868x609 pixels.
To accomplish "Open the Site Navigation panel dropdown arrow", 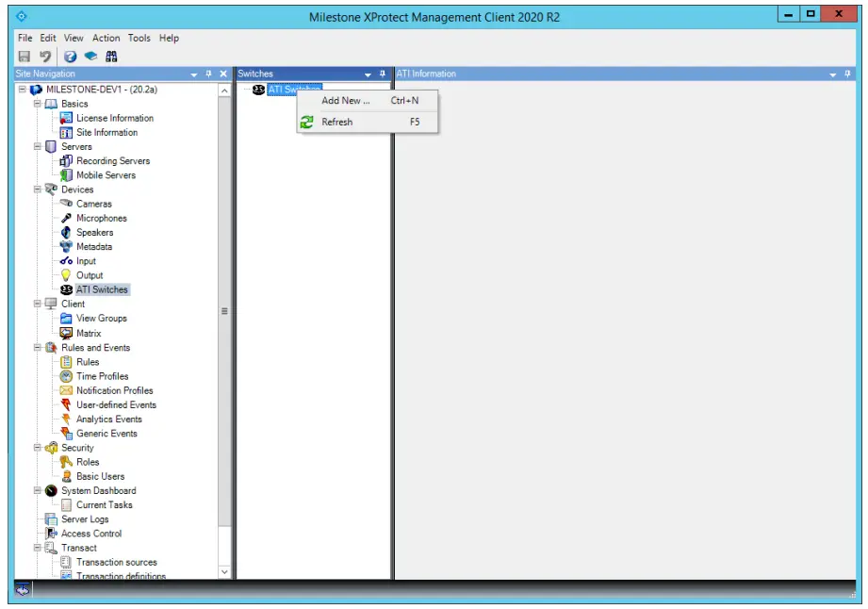I will coord(194,74).
